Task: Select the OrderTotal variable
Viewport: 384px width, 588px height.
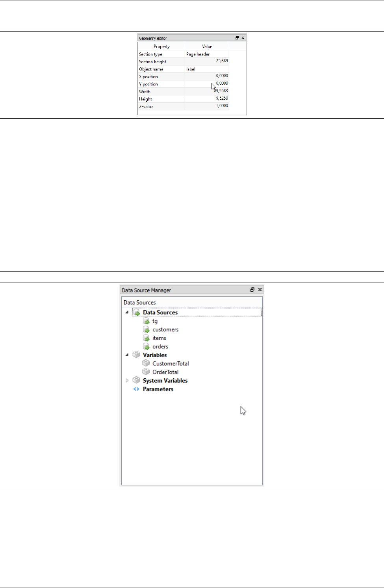Action: (165, 372)
